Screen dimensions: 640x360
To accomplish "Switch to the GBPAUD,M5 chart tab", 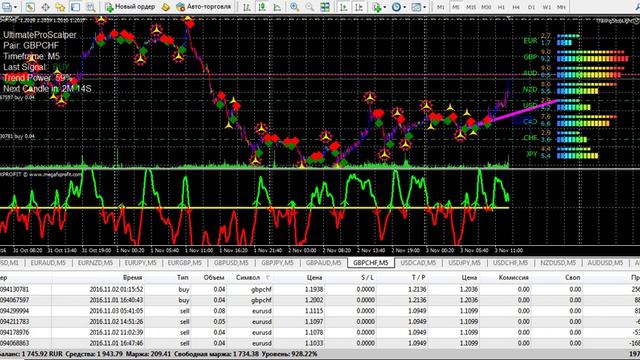I will point(323,263).
